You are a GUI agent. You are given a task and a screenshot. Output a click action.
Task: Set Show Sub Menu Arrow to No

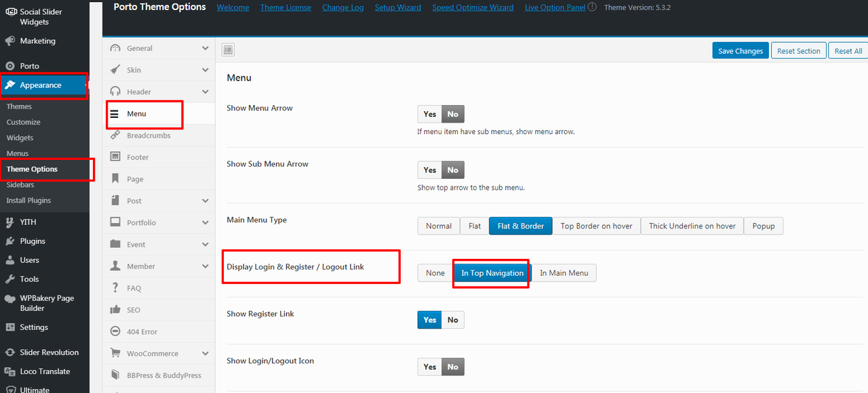tap(453, 170)
